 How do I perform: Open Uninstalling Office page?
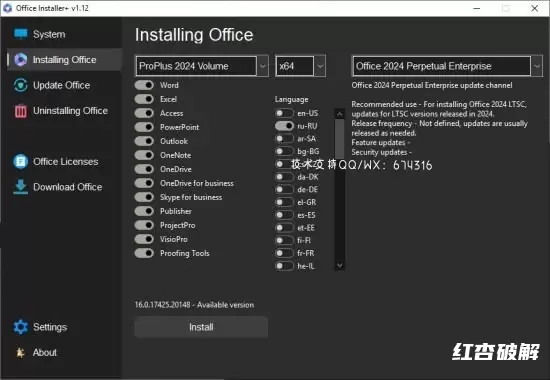click(x=65, y=111)
